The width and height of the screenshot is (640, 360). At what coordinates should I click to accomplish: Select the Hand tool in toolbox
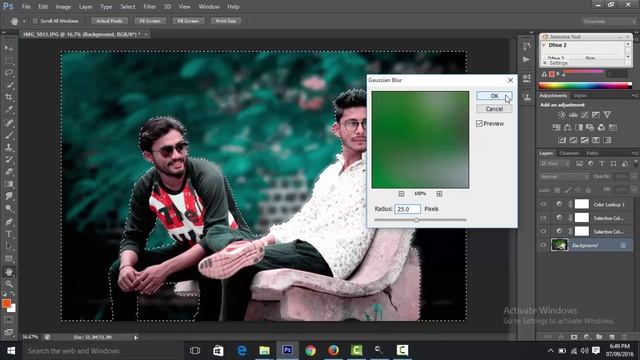pos(9,271)
